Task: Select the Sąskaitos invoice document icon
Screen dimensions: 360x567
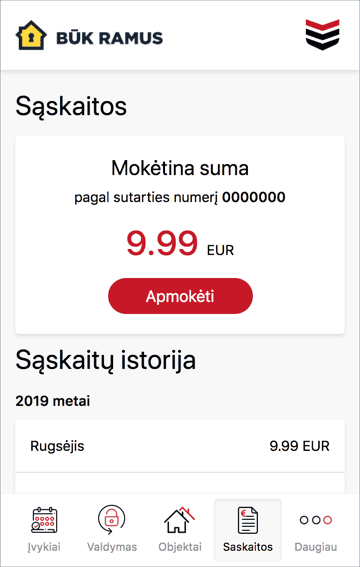Action: point(248,520)
